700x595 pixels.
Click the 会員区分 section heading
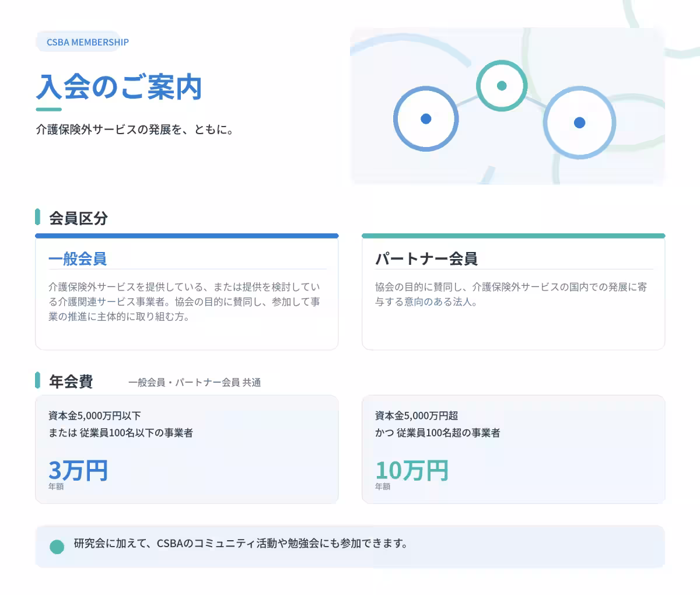click(78, 218)
